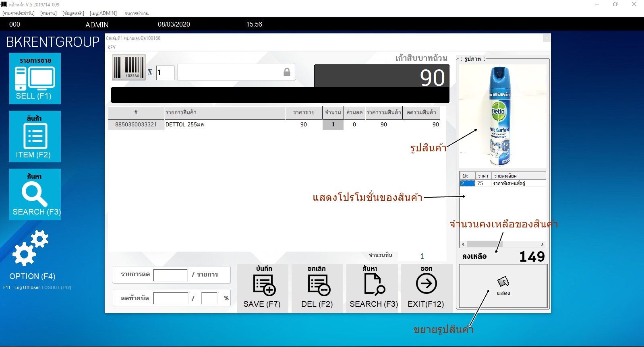Click the bill panel close button

click(x=547, y=38)
